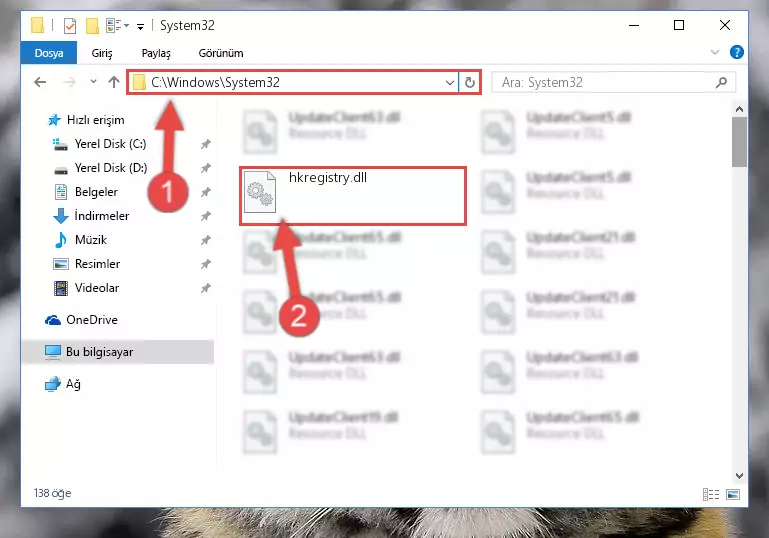Click the 138 öğe status text
Viewport: 769px width, 538px height.
point(52,493)
